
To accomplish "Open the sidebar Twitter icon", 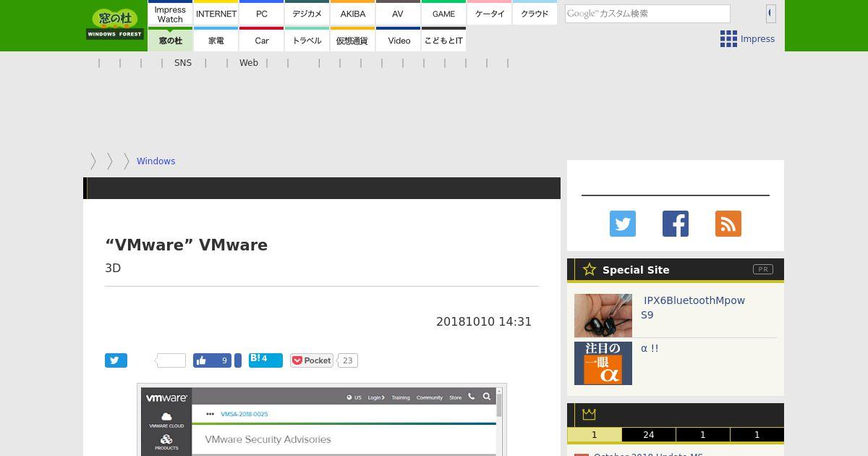I will coord(623,224).
